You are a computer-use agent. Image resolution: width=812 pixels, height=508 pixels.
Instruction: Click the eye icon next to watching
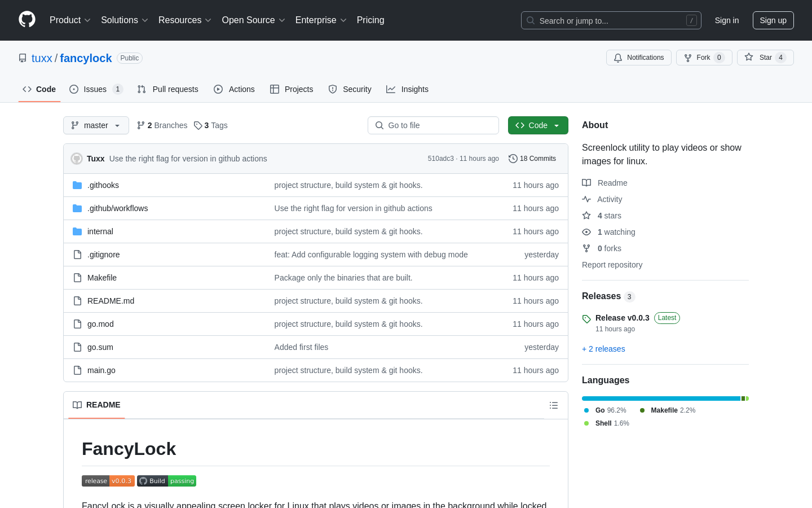pos(586,232)
